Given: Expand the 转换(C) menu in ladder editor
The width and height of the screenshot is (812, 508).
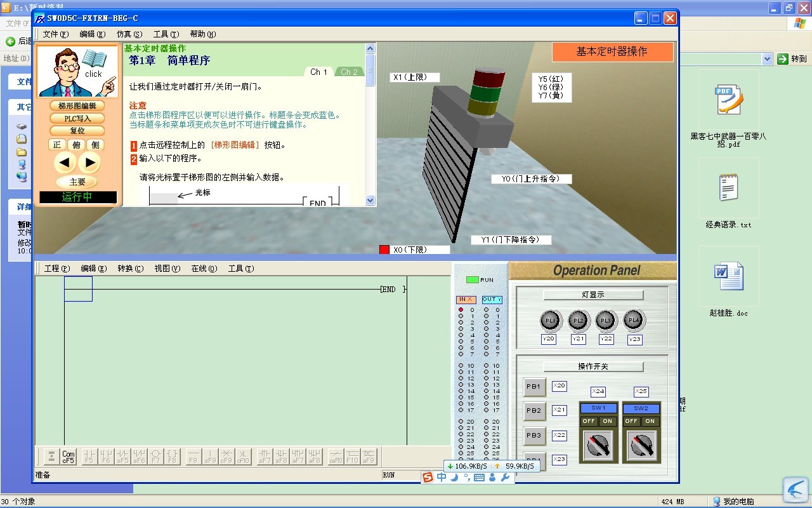Looking at the screenshot, I should coord(130,269).
